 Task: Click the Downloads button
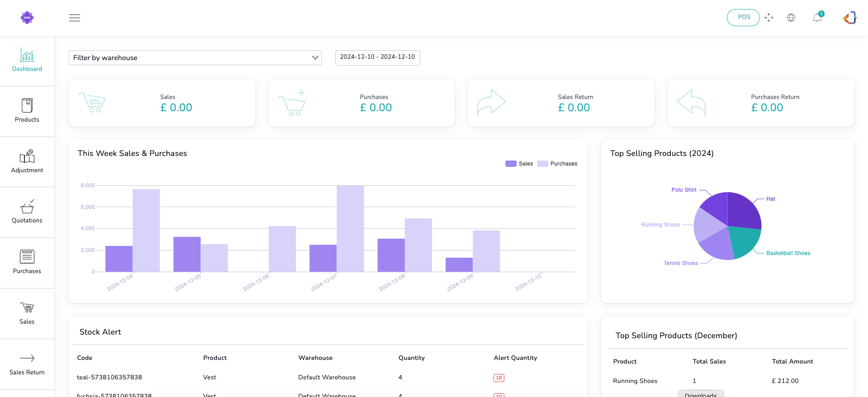coord(701,394)
